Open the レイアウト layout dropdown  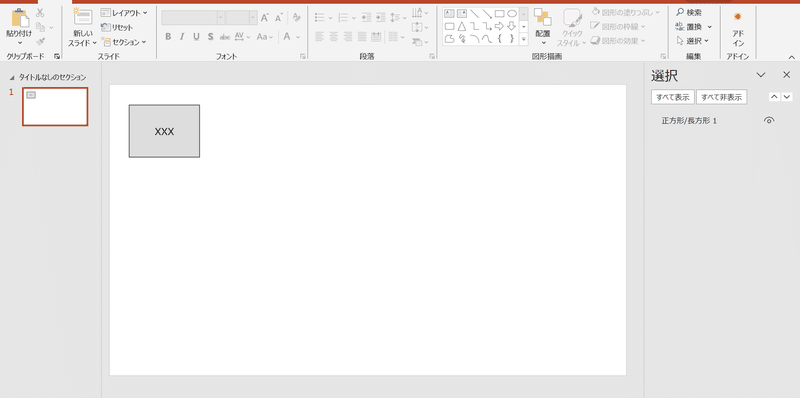pos(124,13)
